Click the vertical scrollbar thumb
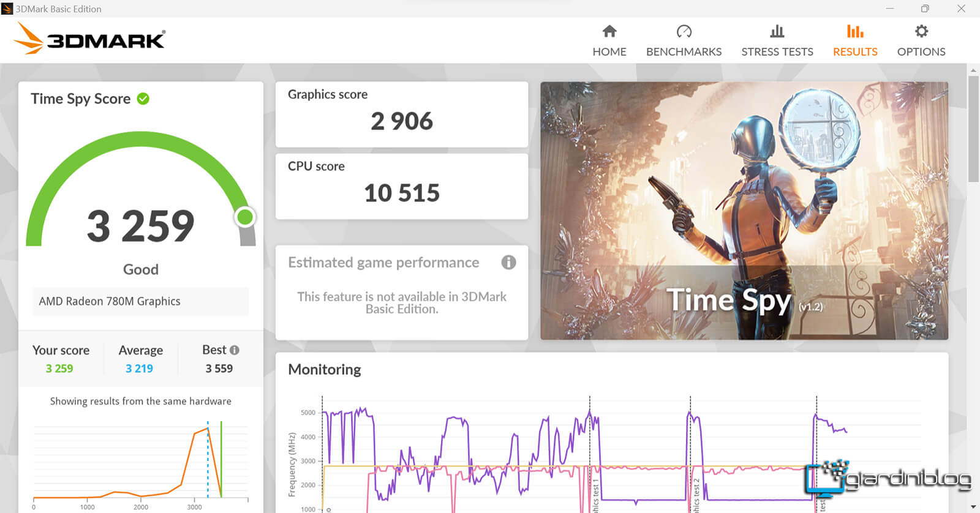Image resolution: width=980 pixels, height=513 pixels. tap(973, 129)
